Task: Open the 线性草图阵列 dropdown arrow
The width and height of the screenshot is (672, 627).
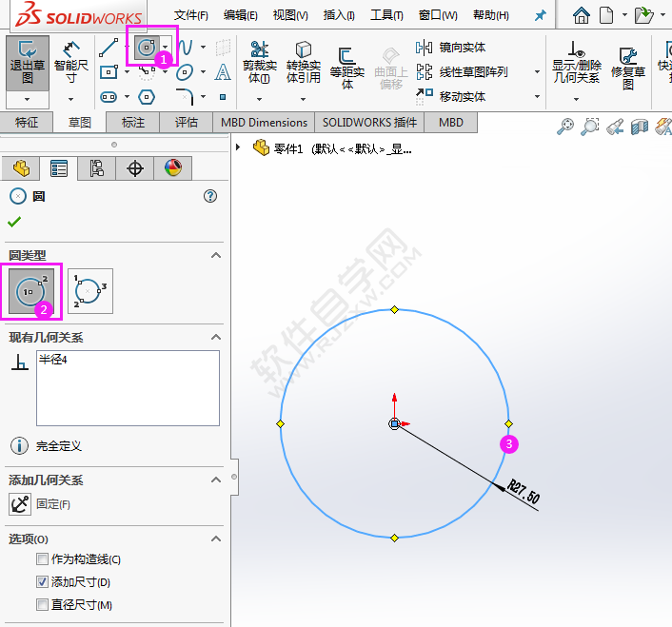Action: pos(537,72)
